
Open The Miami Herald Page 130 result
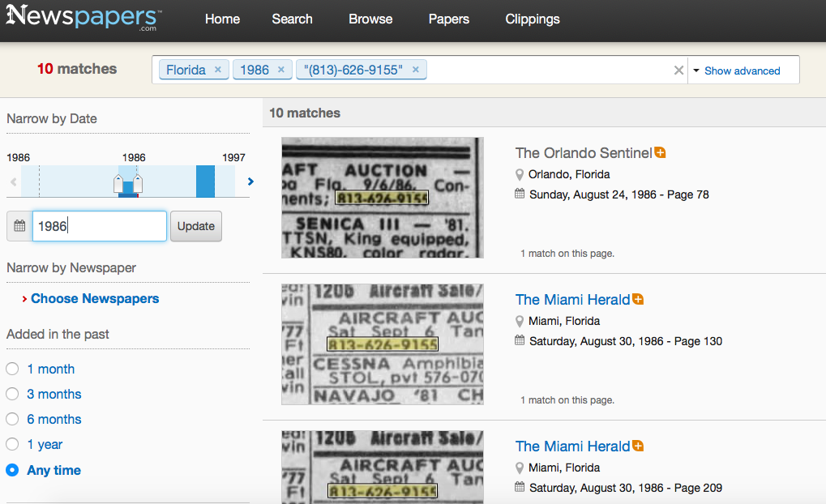[x=572, y=300]
